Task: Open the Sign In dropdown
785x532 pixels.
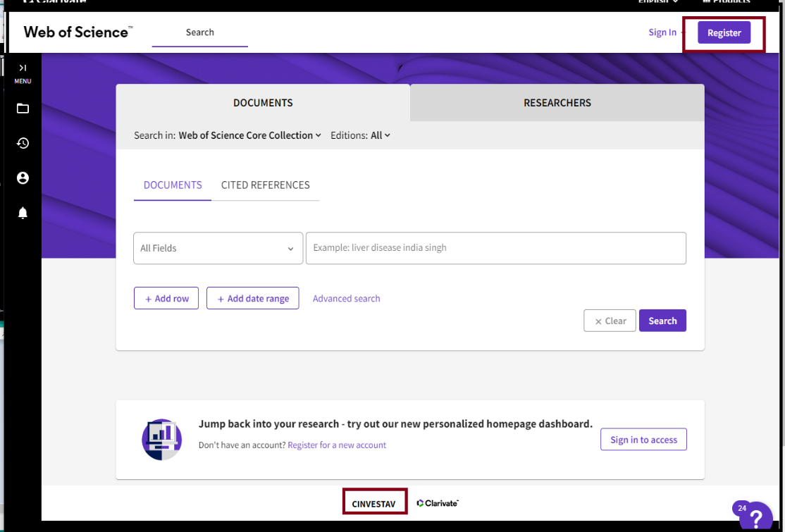Action: point(667,32)
